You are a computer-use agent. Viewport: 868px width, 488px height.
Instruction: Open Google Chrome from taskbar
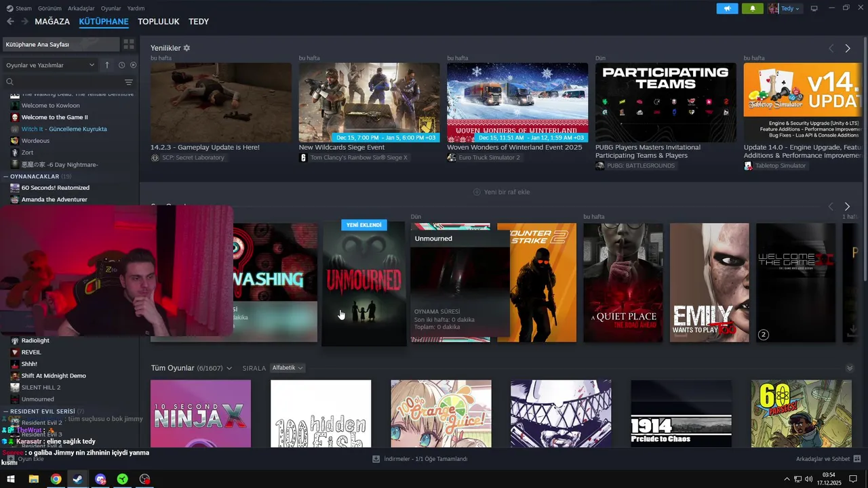[x=56, y=479]
